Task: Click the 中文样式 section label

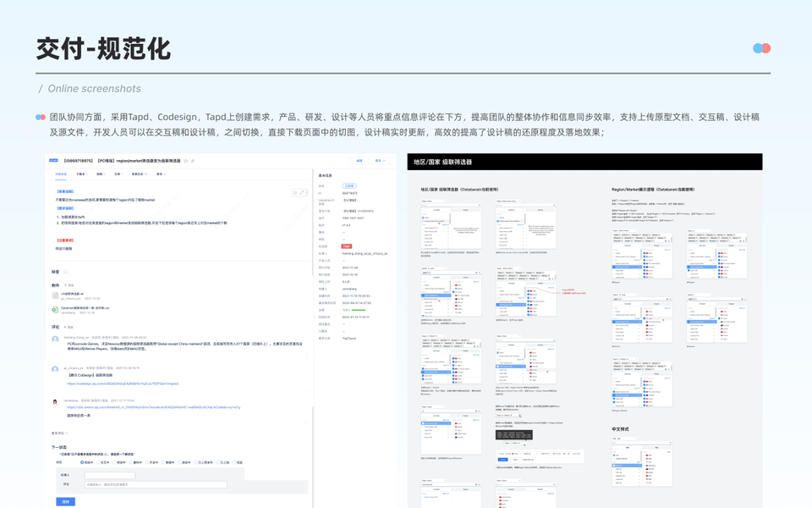Action: point(620,429)
